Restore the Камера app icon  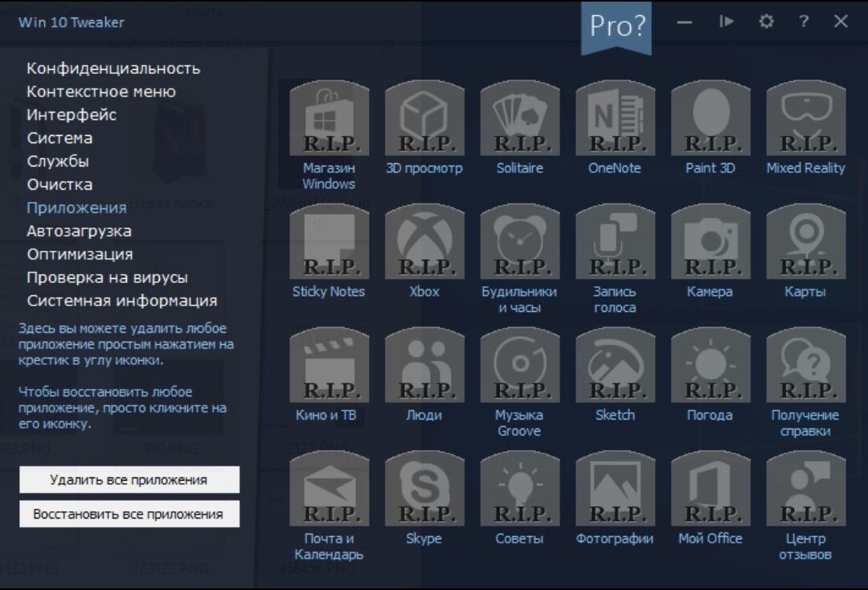click(x=710, y=242)
